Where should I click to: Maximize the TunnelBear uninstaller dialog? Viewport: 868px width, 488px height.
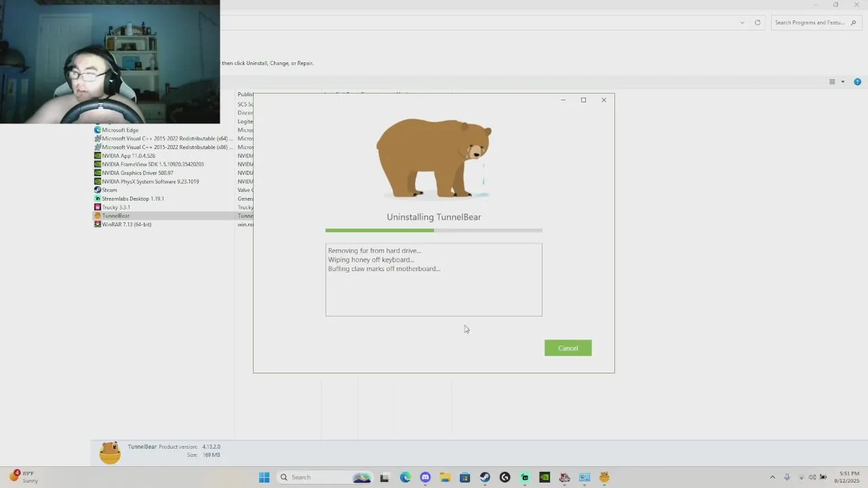(x=583, y=100)
